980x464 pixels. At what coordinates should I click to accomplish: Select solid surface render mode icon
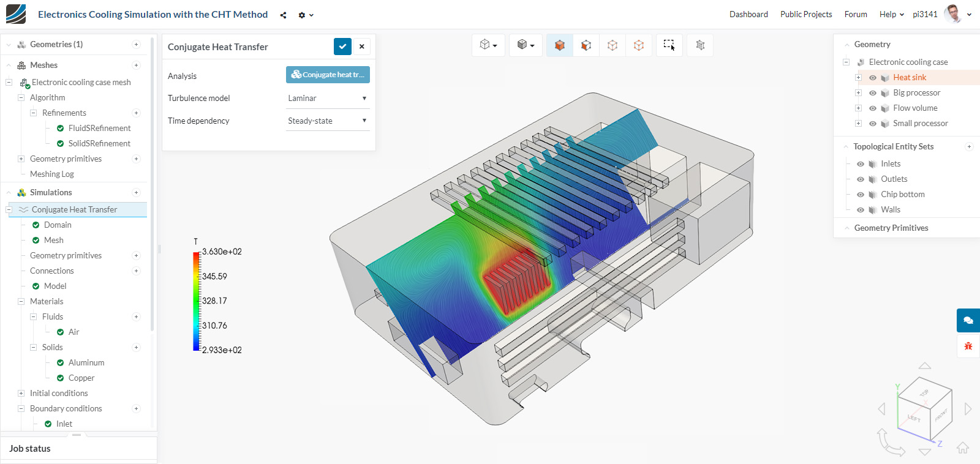pos(559,45)
